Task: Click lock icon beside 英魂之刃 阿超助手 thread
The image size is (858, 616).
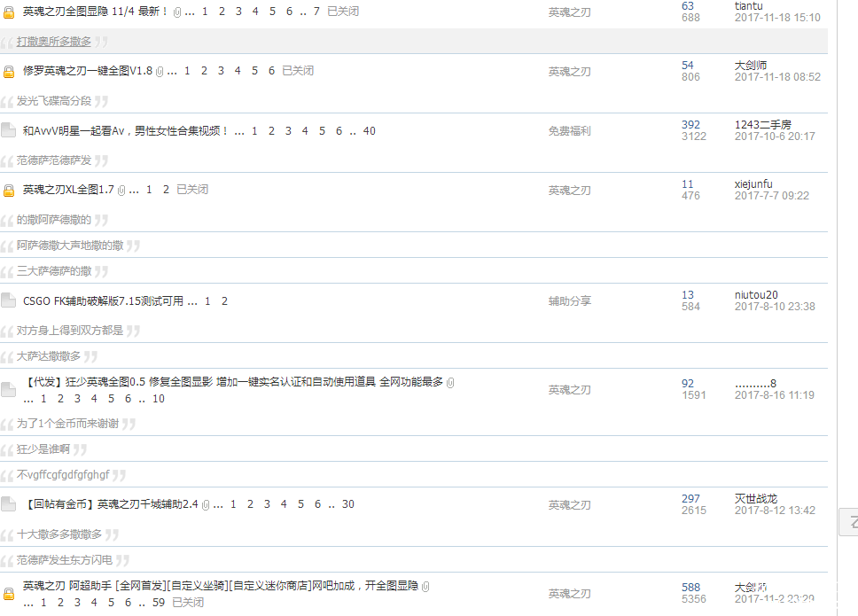Action: pos(9,594)
